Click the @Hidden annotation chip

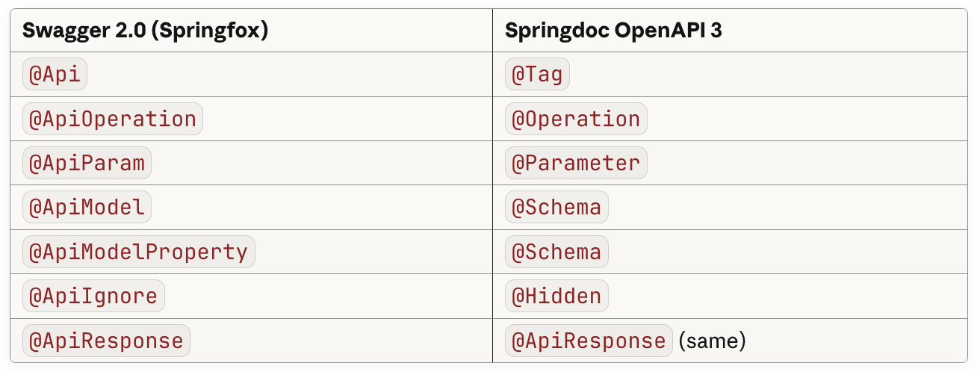click(x=556, y=296)
